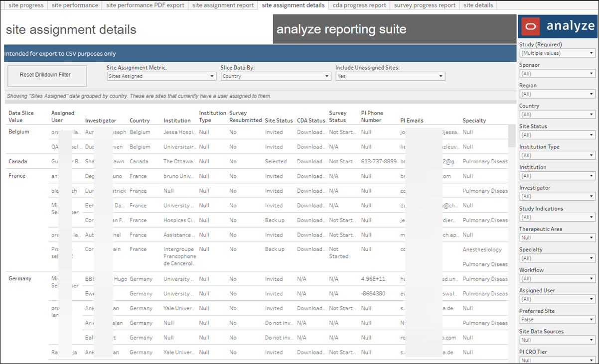Expand the Region filter dropdown
This screenshot has width=599, height=364.
tap(557, 94)
